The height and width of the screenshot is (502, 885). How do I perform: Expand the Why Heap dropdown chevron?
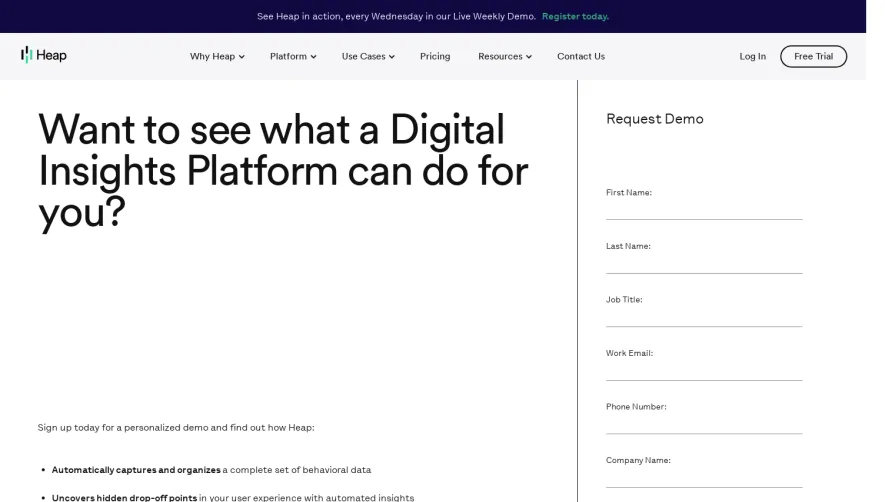242,56
